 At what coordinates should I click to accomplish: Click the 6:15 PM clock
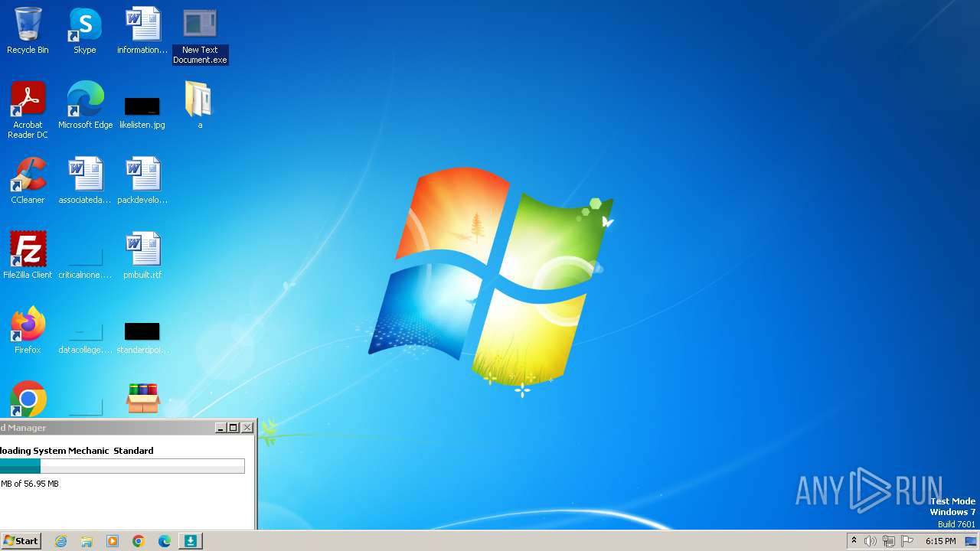[940, 541]
